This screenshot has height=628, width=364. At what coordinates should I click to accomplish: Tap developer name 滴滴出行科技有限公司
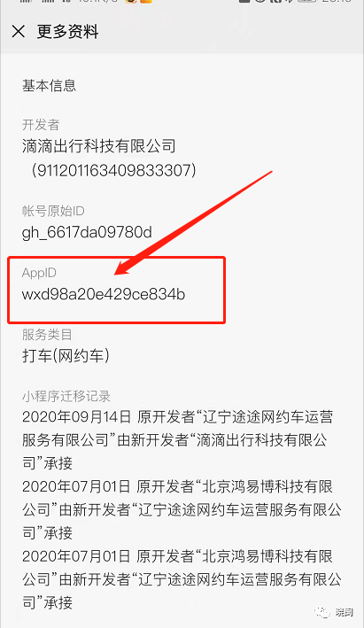[x=99, y=146]
